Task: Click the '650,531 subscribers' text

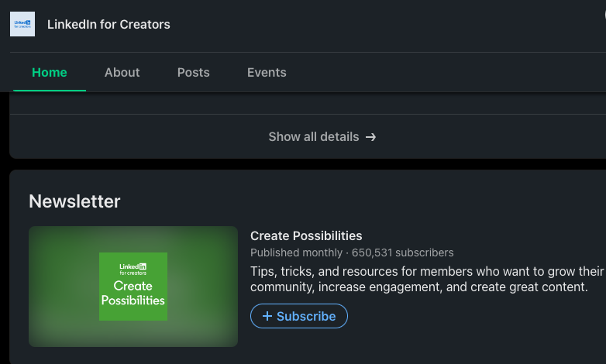Action: 402,252
